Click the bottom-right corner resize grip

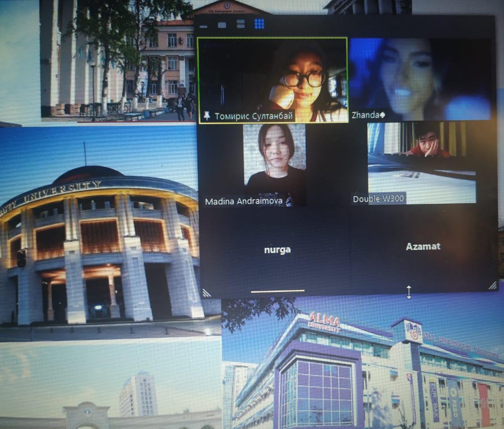492,285
